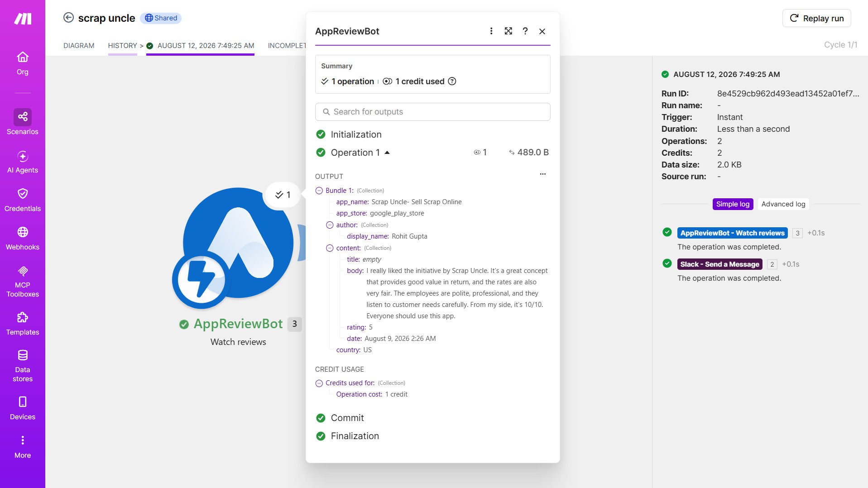Click the Finalization step
Viewport: 868px width, 488px height.
coord(355,436)
